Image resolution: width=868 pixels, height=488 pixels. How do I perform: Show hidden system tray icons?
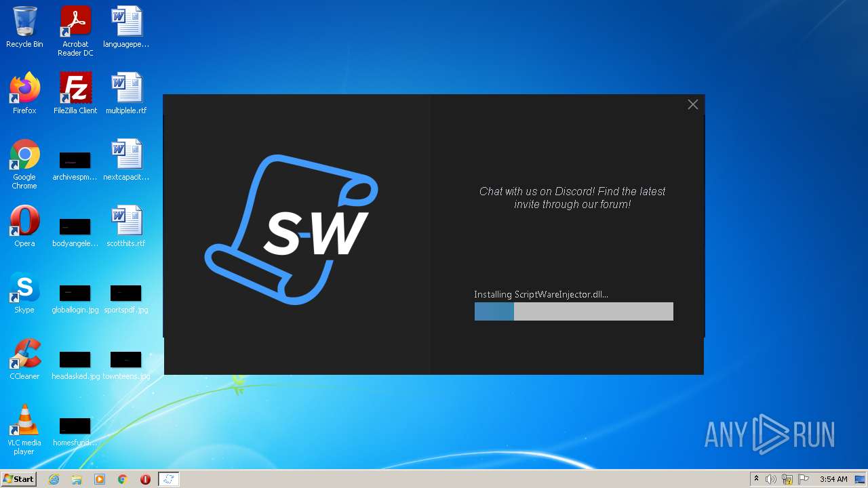(x=756, y=479)
